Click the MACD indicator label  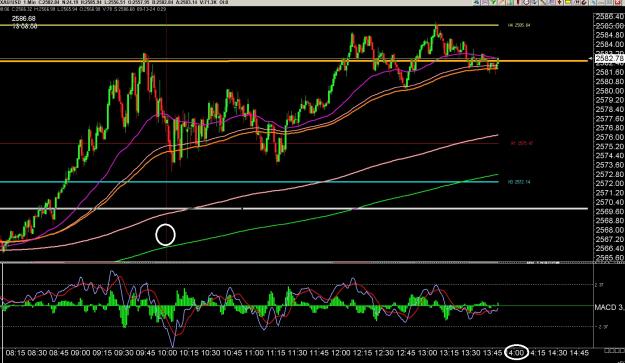(x=609, y=307)
